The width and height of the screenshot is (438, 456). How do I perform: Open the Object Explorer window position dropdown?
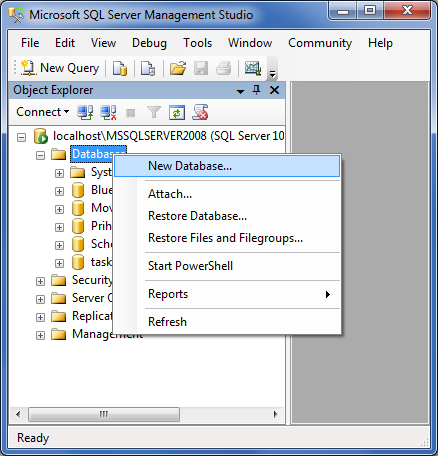pos(240,91)
